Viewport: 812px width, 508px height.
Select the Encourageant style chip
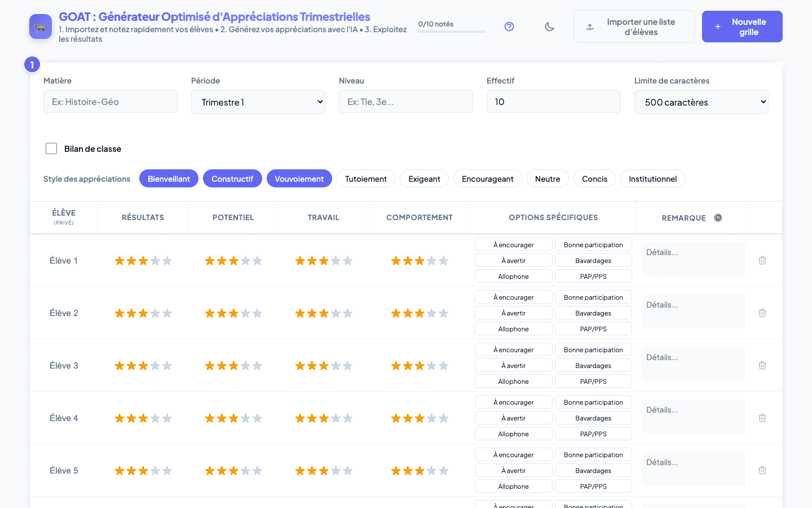click(488, 178)
